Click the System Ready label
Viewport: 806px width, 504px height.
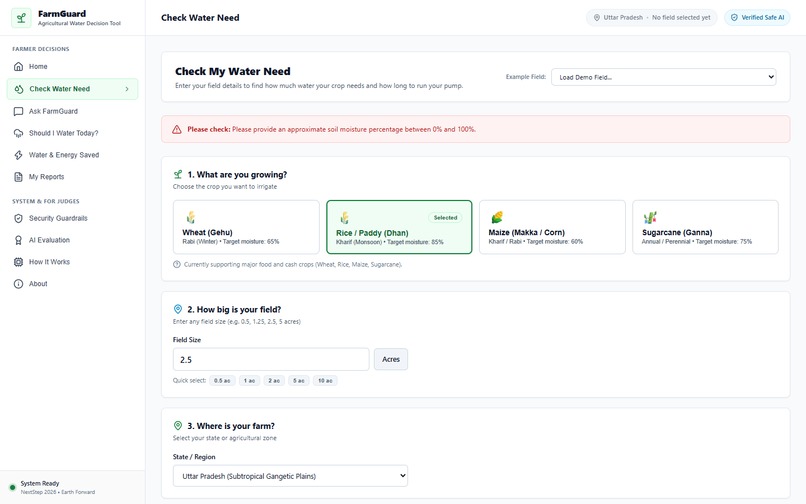tap(40, 483)
